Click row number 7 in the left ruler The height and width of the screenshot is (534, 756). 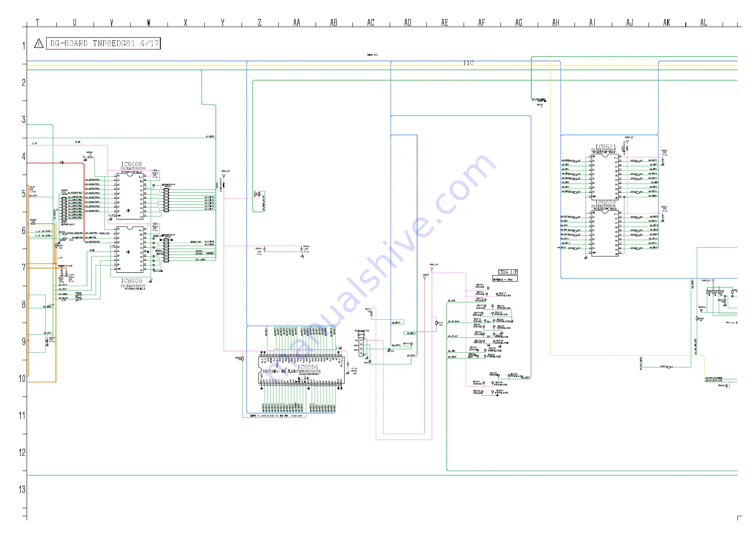tap(24, 267)
